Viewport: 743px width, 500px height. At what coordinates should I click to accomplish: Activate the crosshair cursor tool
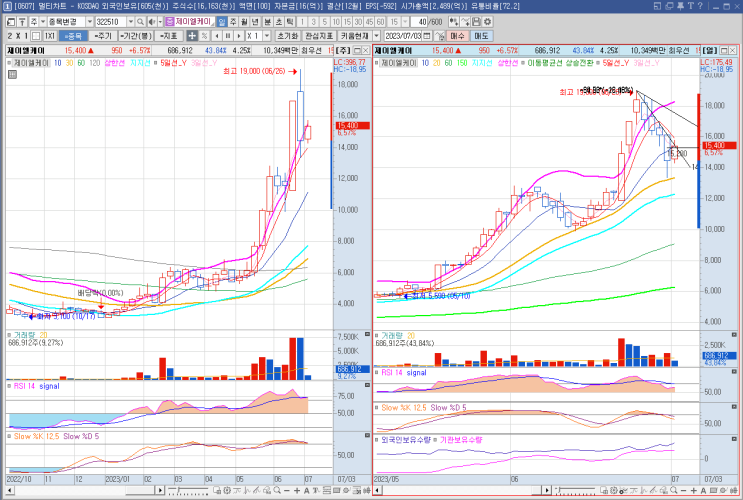pyautogui.click(x=191, y=35)
